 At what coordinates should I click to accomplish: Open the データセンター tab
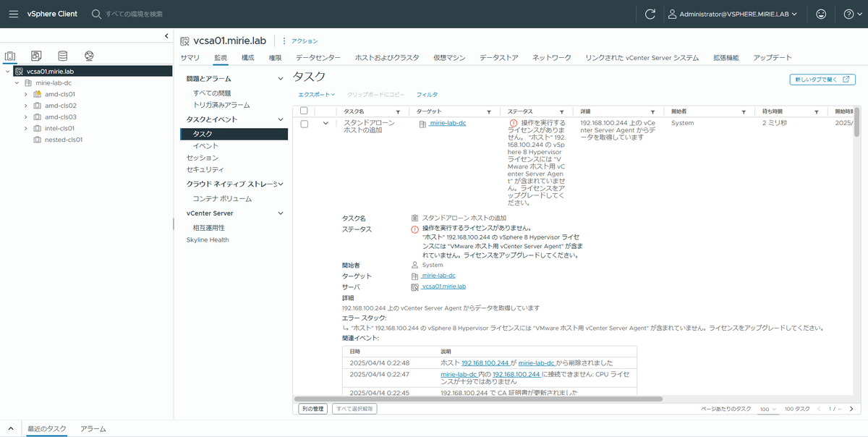[318, 58]
